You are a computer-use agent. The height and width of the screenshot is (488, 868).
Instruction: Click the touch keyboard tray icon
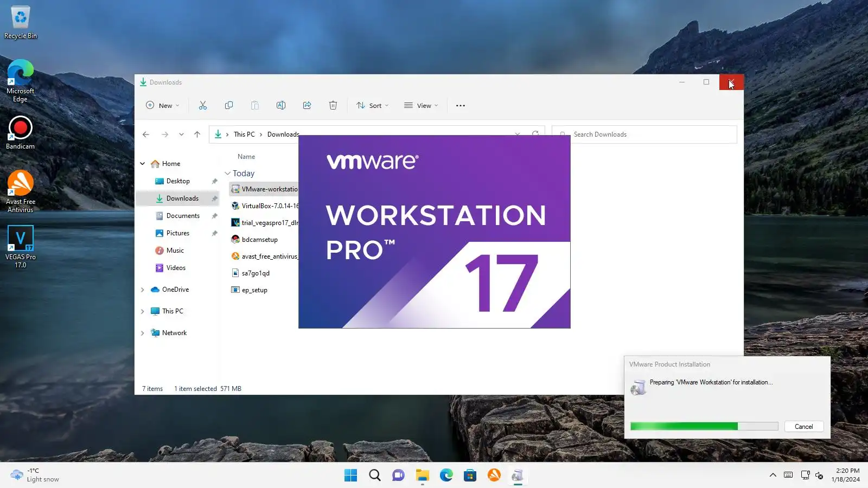coord(788,476)
